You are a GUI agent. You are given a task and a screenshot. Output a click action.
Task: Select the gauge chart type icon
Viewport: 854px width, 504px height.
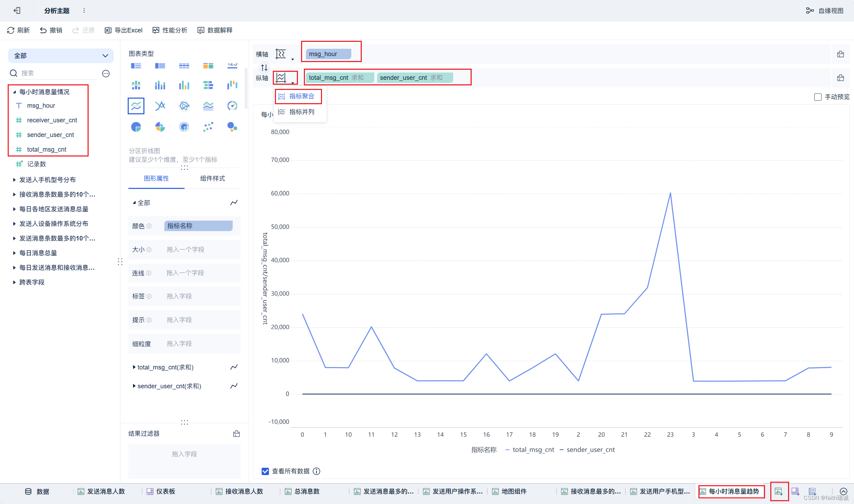pyautogui.click(x=232, y=106)
